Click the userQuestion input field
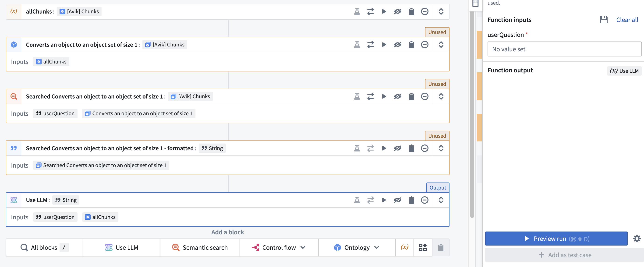Screen dimensions: 644x267 (x=564, y=49)
